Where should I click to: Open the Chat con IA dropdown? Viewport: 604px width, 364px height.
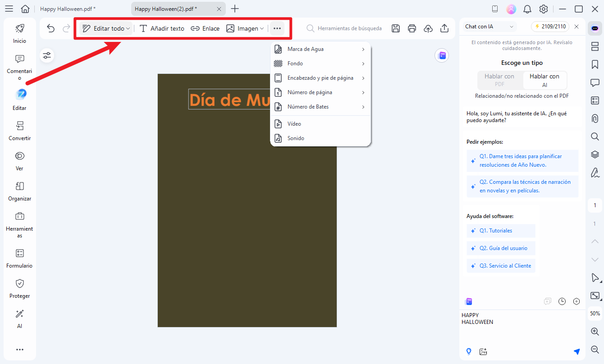tap(490, 27)
